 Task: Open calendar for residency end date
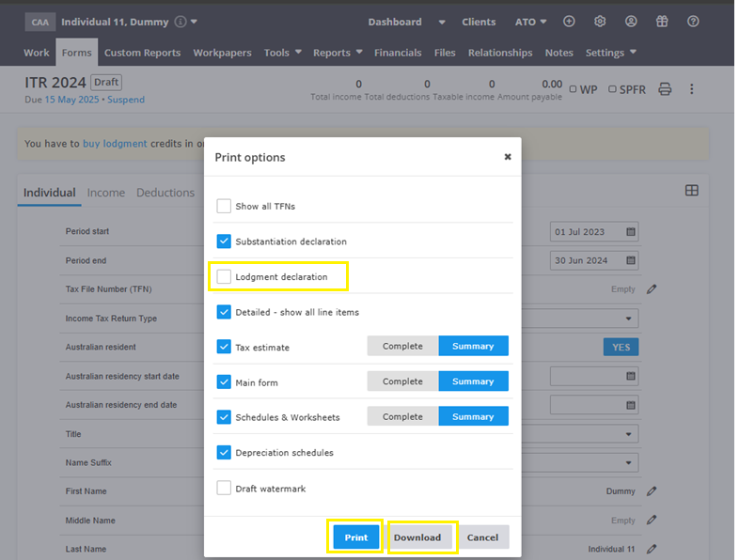[631, 405]
